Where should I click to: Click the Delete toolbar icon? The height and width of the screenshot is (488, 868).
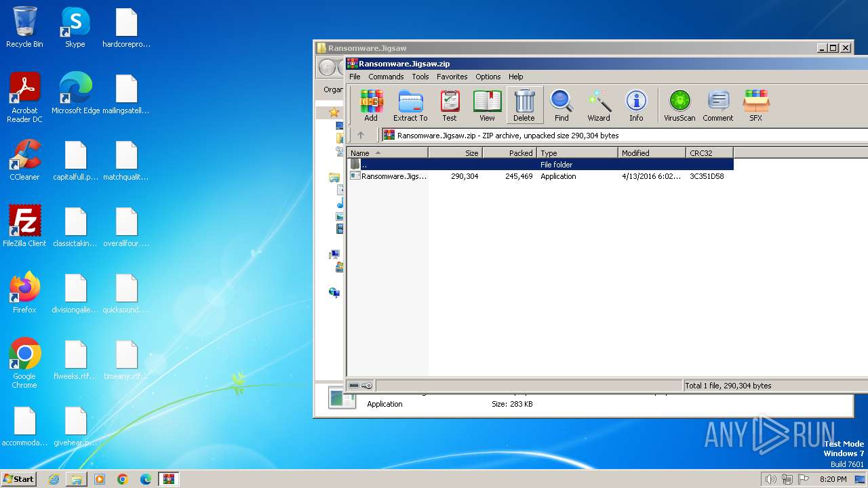click(524, 105)
